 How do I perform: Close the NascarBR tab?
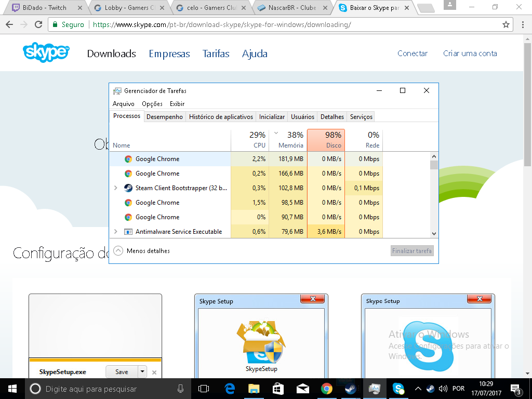tap(325, 8)
